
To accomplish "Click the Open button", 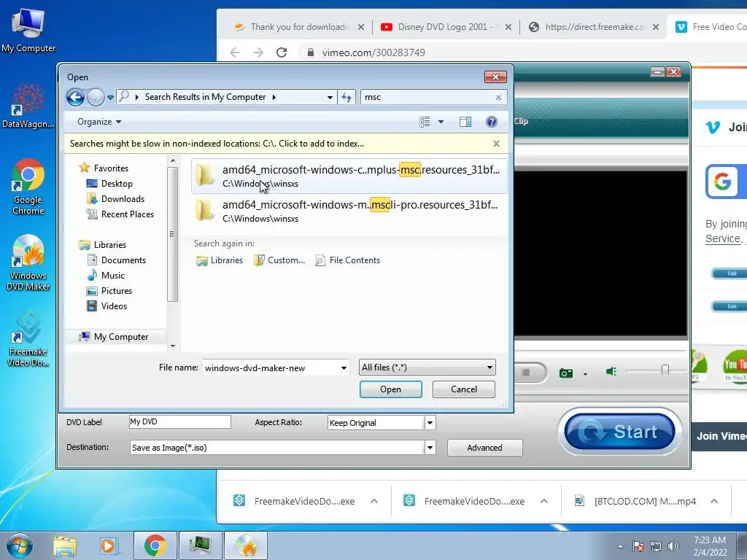I will pos(391,389).
